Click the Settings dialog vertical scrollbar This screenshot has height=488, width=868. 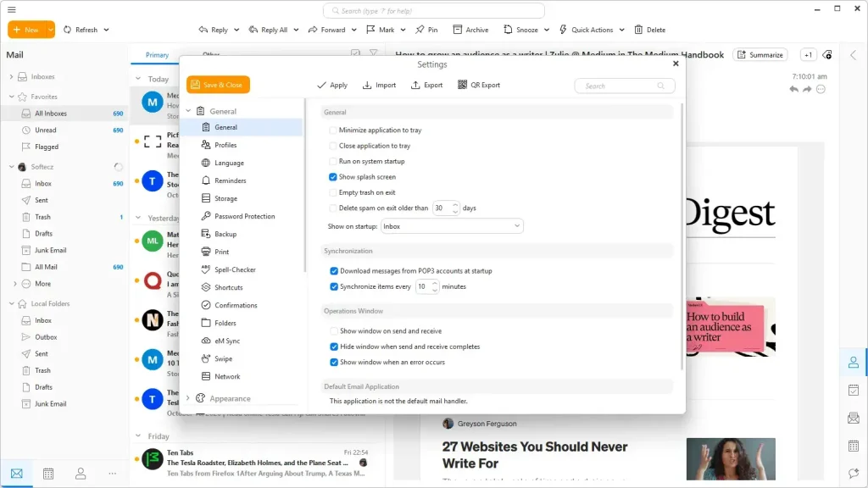[682, 238]
